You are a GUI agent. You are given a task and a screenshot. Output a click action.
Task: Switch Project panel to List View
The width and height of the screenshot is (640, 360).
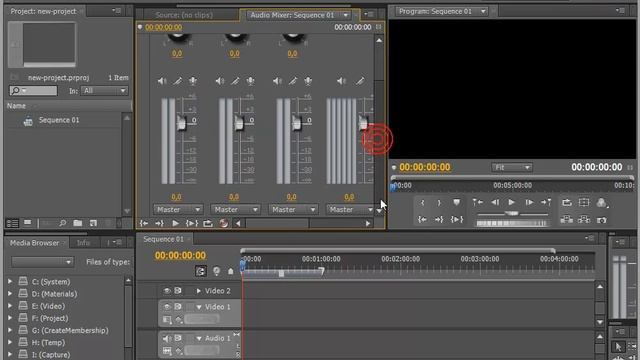click(12, 223)
